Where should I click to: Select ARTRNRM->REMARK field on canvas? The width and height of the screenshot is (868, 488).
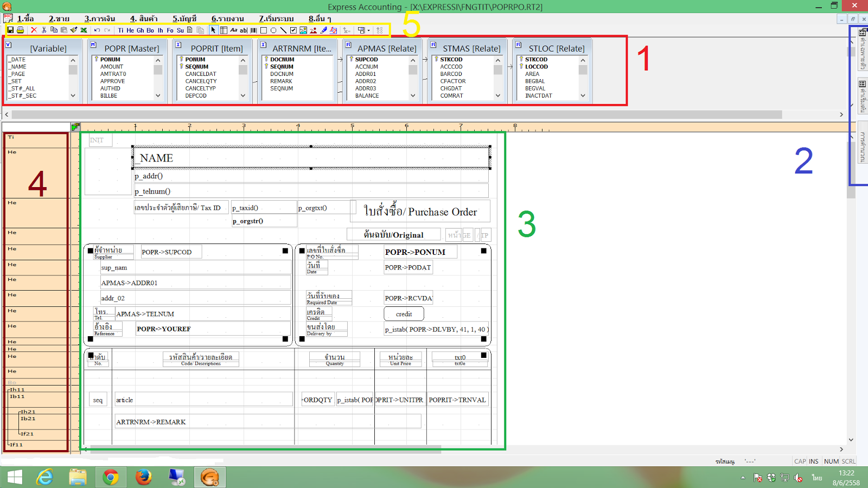tap(268, 422)
